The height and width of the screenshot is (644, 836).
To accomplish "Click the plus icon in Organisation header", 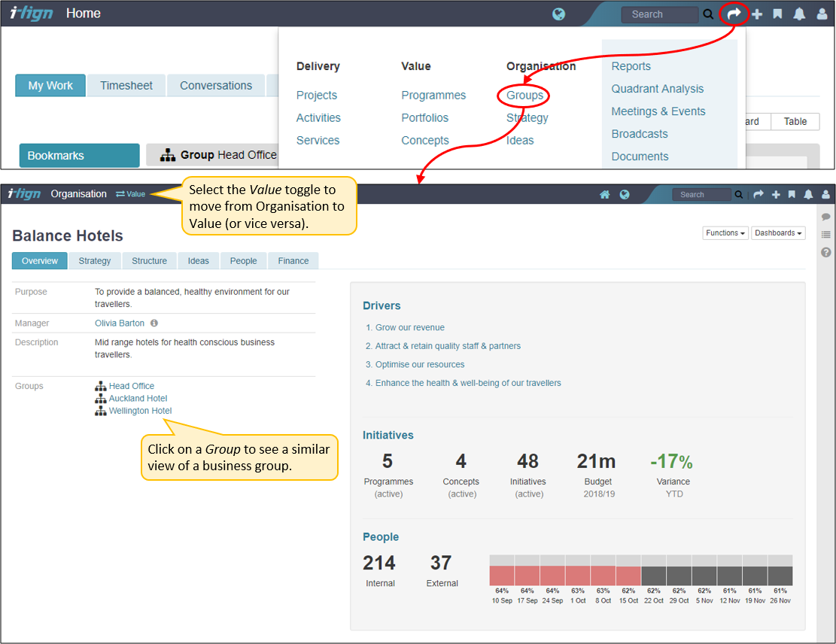I will tap(776, 195).
